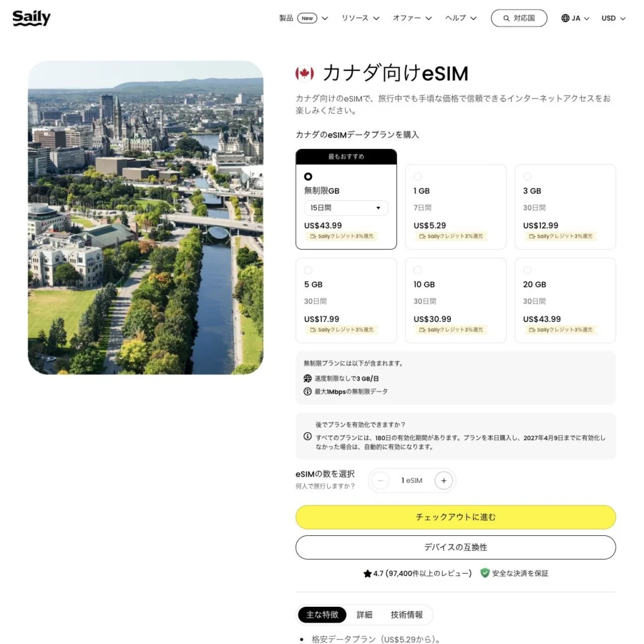This screenshot has height=644, width=644.
Task: Click the Saily credit icon under US$17.99
Action: point(313,330)
